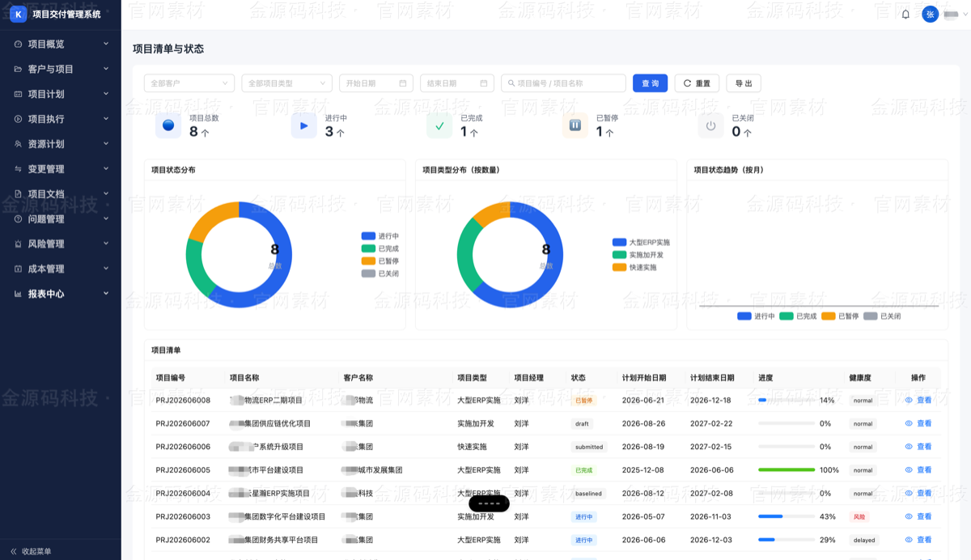Viewport: 971px width, 560px height.
Task: Click the 成本管理 sidebar icon
Action: tap(18, 269)
